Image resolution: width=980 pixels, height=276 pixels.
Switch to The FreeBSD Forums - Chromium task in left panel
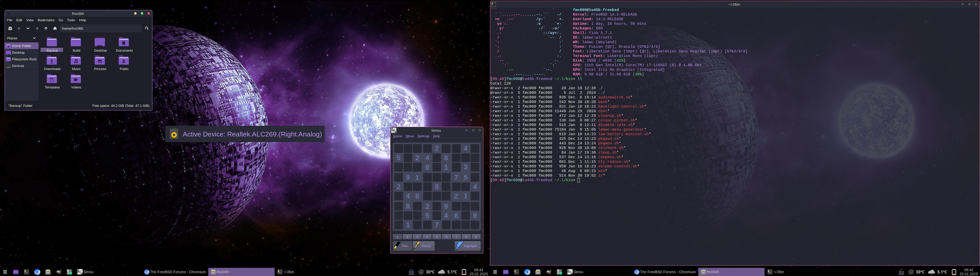(175, 272)
